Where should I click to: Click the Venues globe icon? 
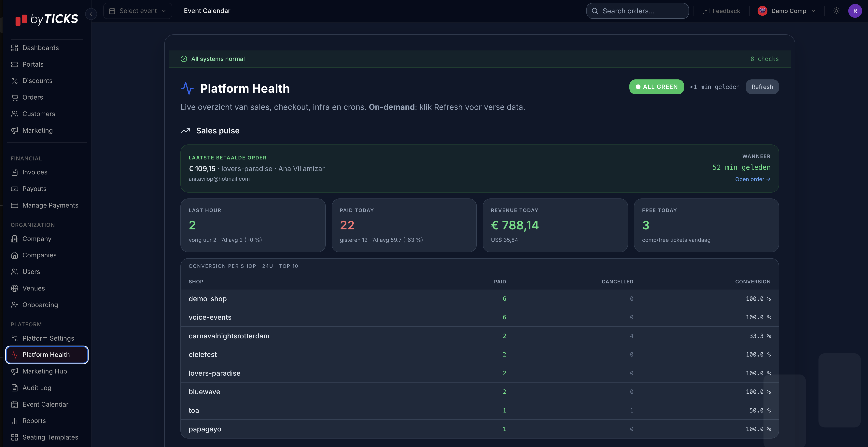pos(14,288)
